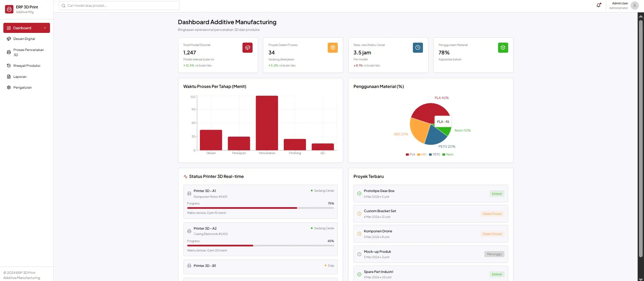The height and width of the screenshot is (281, 644).
Task: Open Desain Digital in the sidebar
Action: click(x=24, y=39)
